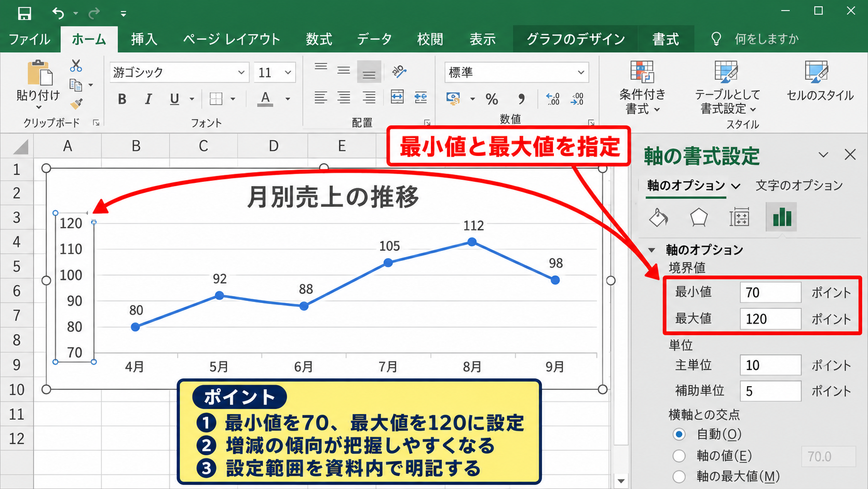Click Increase Decimal icon

[553, 99]
